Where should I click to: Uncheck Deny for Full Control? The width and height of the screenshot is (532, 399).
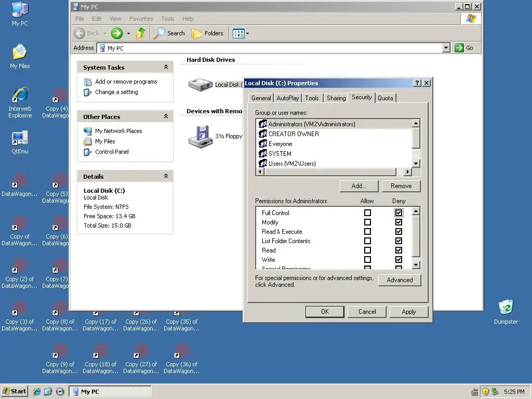398,212
